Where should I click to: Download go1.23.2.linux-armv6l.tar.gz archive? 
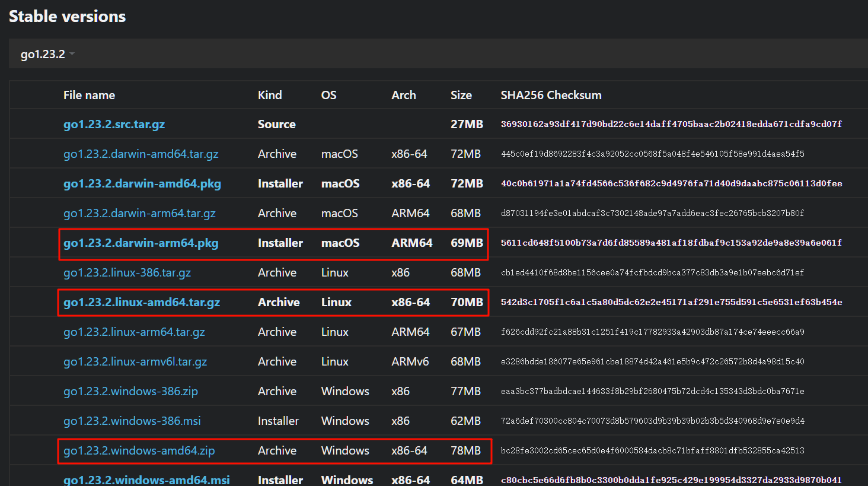135,361
